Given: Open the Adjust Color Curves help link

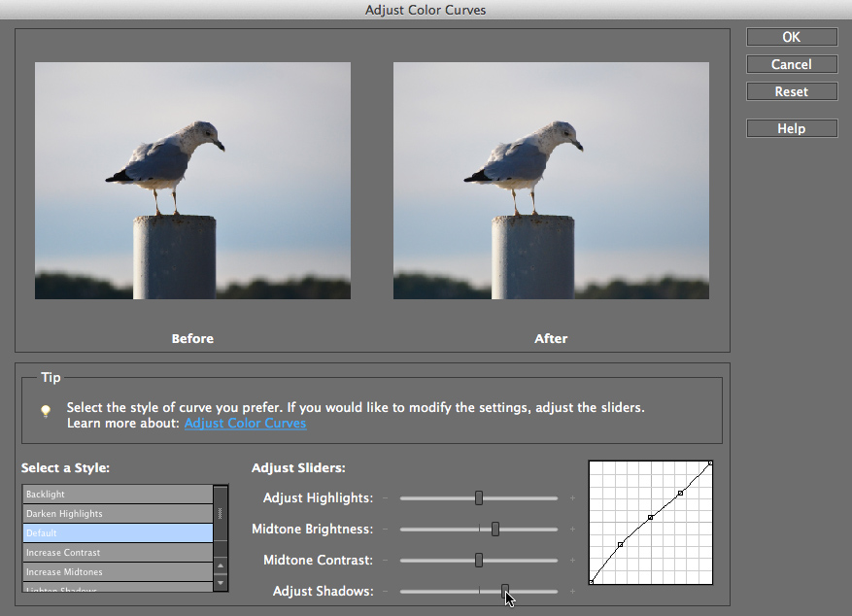Looking at the screenshot, I should pyautogui.click(x=245, y=423).
